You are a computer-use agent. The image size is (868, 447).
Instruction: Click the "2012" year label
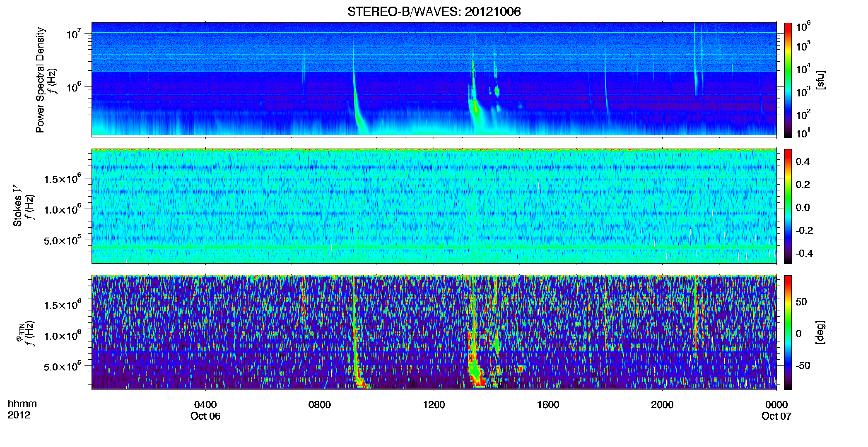click(x=19, y=415)
